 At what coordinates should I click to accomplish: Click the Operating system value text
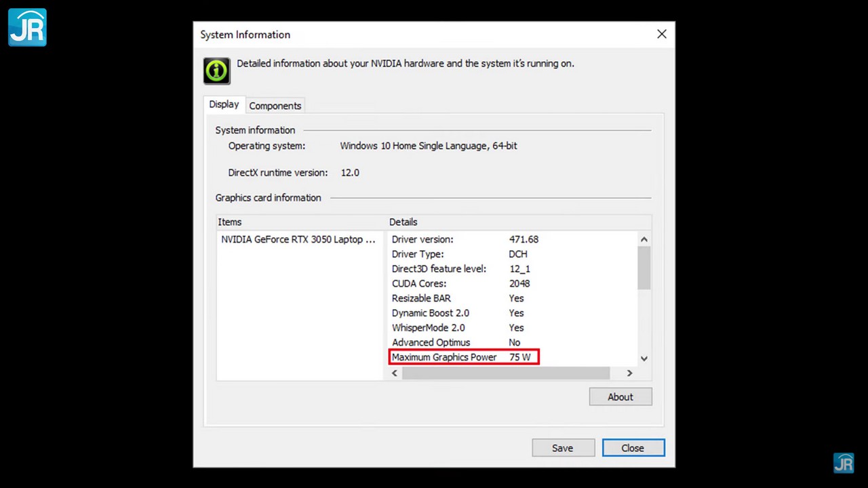point(429,146)
